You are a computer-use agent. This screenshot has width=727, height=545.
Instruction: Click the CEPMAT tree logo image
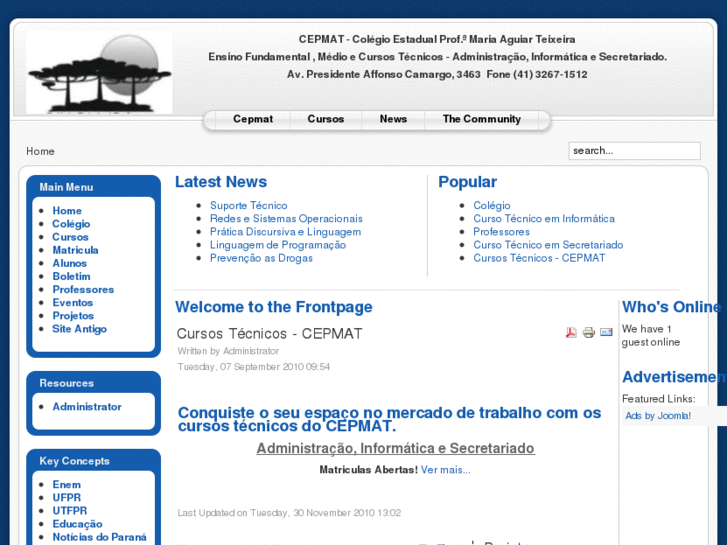tap(99, 73)
